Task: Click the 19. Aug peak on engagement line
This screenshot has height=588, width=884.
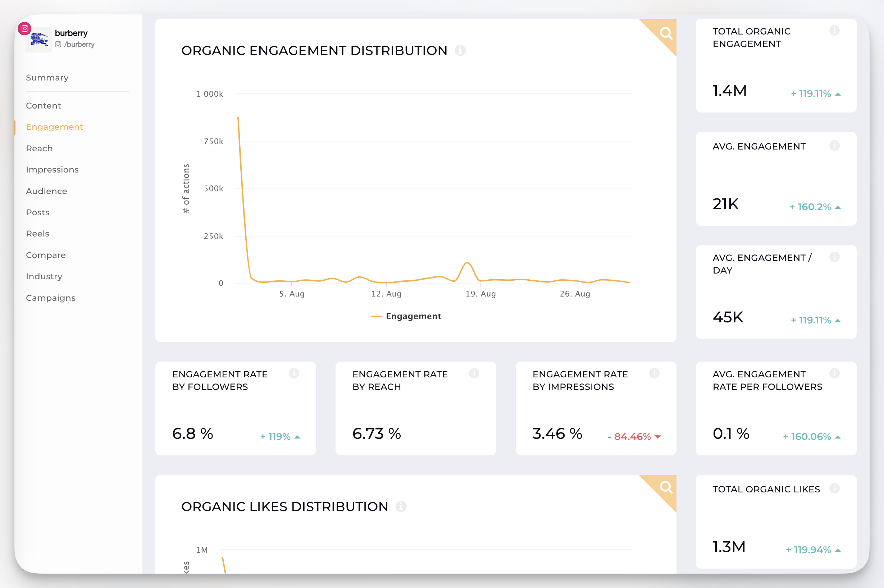Action: pos(467,263)
